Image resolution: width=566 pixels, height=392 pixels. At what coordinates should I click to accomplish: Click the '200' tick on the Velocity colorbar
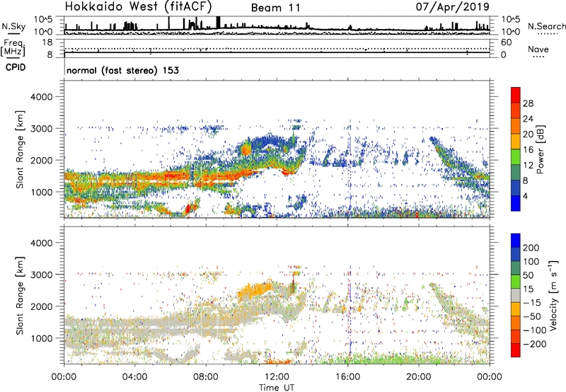coord(531,248)
